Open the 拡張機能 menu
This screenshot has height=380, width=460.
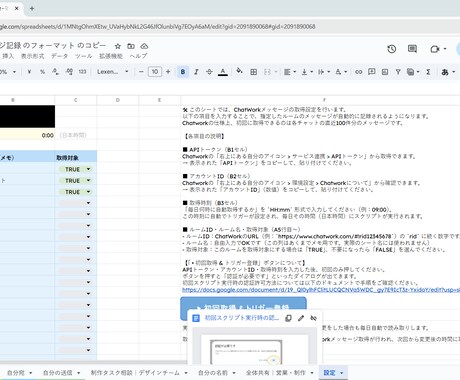click(x=111, y=56)
